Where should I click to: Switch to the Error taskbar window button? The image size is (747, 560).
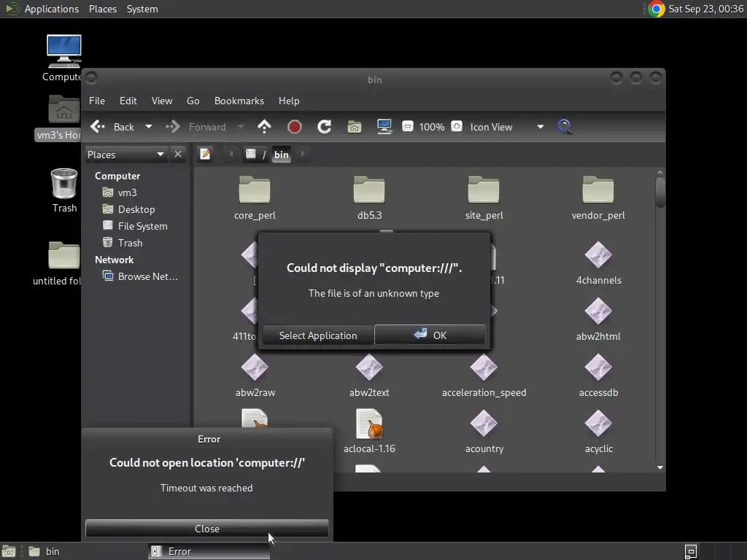click(x=209, y=551)
